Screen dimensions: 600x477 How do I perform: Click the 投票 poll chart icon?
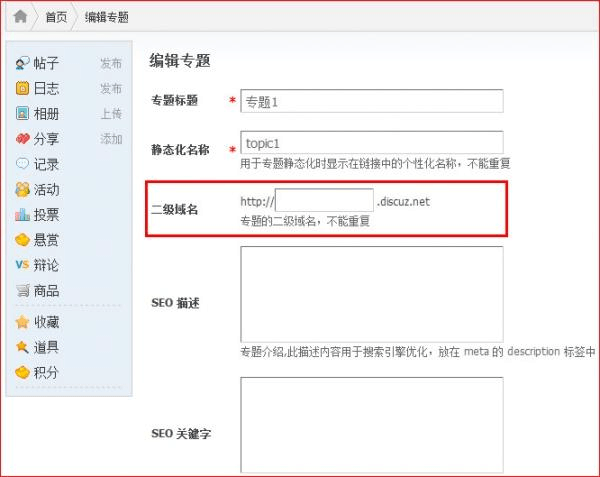pyautogui.click(x=22, y=214)
